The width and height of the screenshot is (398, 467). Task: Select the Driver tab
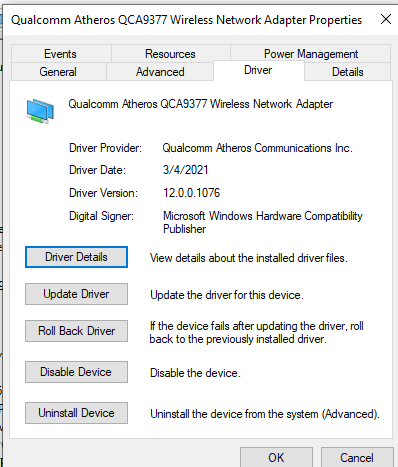258,70
